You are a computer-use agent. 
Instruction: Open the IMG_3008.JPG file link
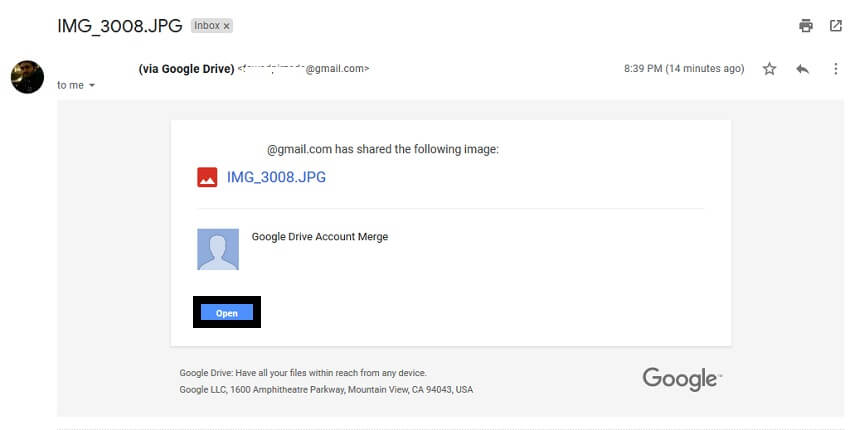pyautogui.click(x=276, y=177)
